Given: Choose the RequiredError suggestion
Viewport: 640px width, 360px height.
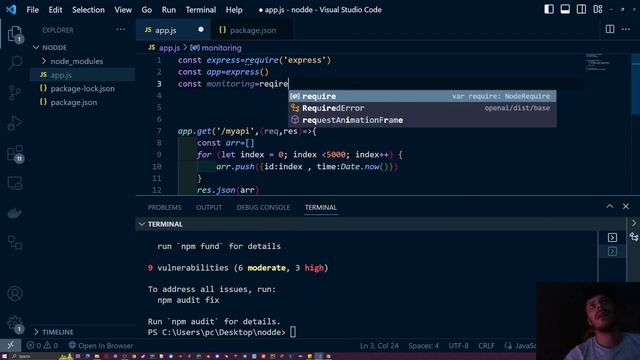Looking at the screenshot, I should pyautogui.click(x=422, y=108).
